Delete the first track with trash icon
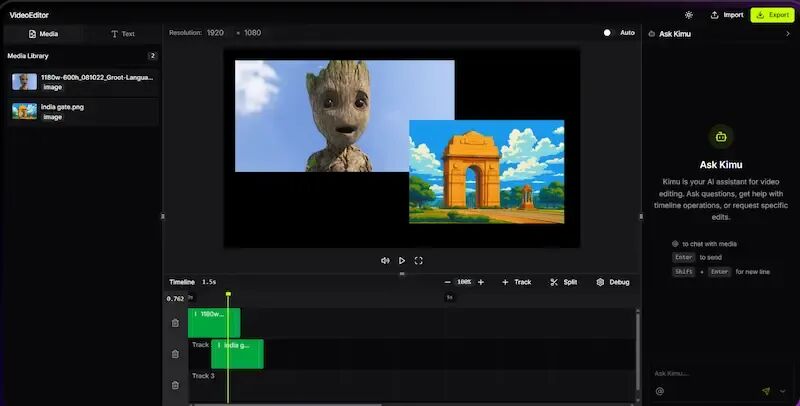 pos(175,323)
